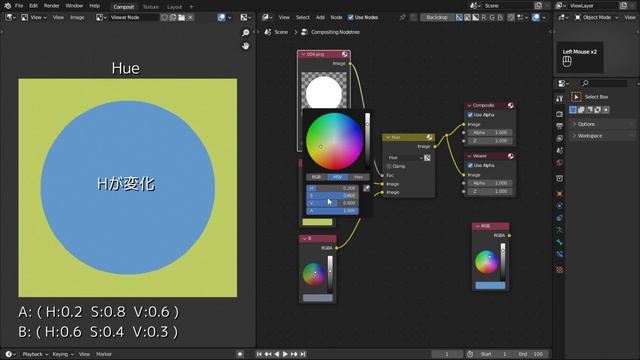
Task: Switch to the Layout workspace tab
Action: (x=174, y=7)
